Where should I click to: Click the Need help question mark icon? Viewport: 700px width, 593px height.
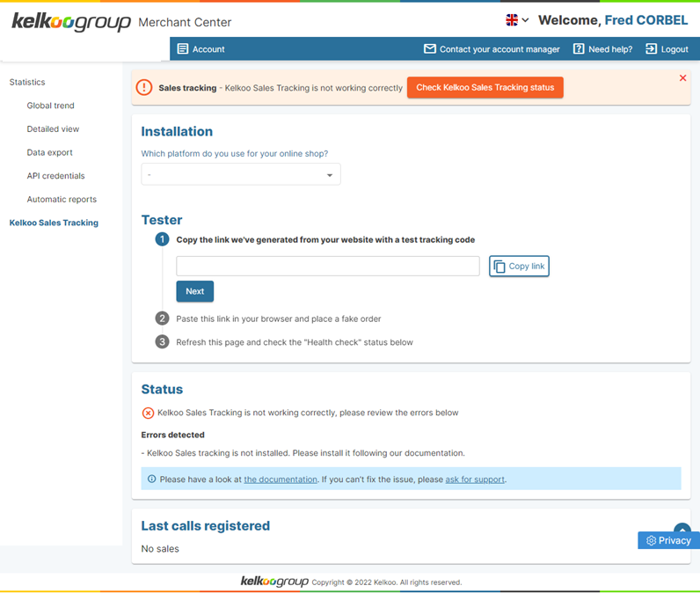pos(579,48)
